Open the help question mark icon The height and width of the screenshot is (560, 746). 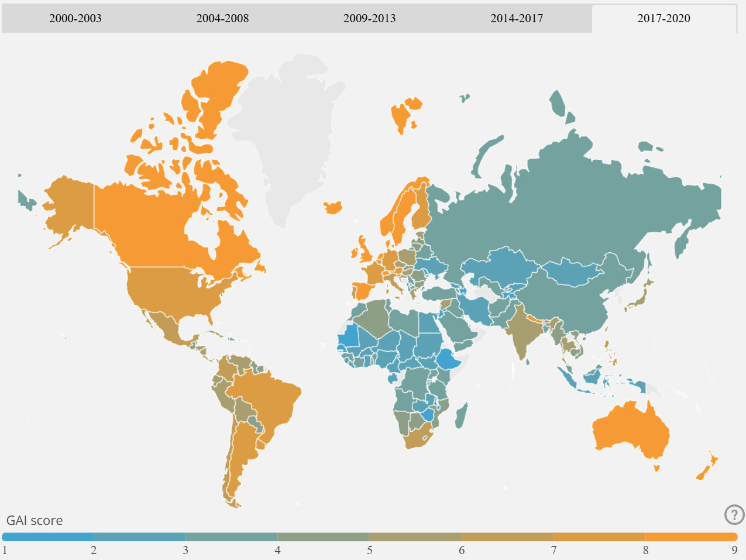pyautogui.click(x=734, y=515)
